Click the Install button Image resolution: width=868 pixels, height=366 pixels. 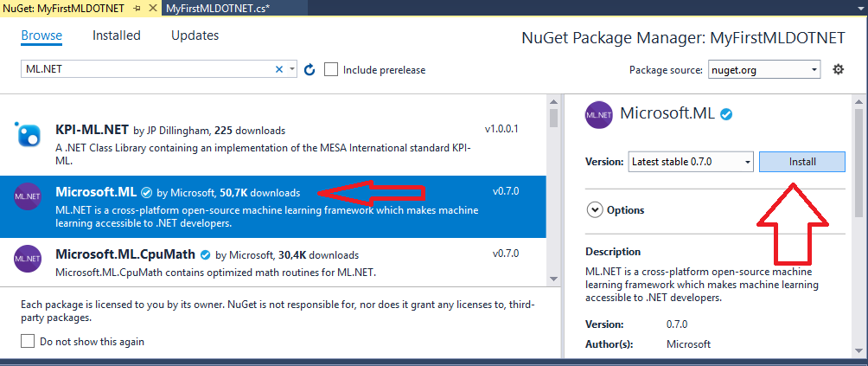pyautogui.click(x=802, y=162)
